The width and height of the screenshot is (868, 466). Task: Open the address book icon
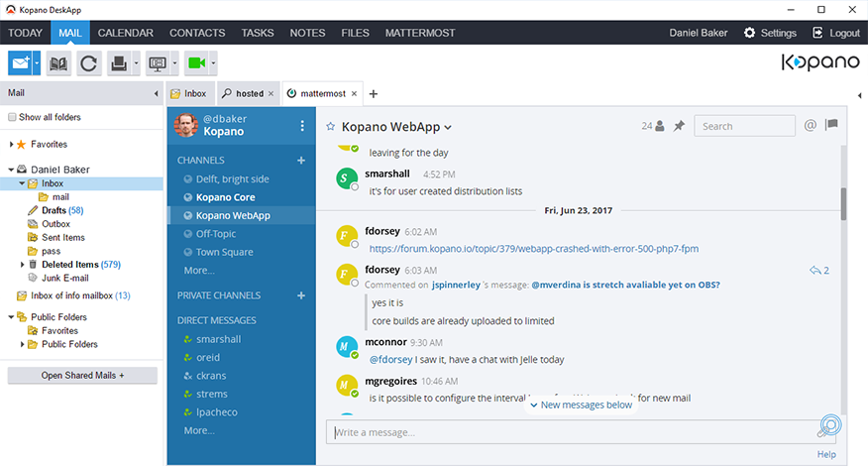click(x=58, y=63)
